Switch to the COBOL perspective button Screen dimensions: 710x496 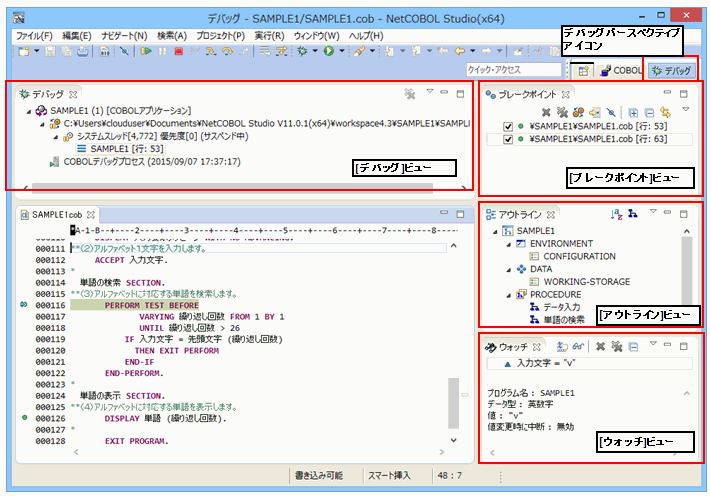pyautogui.click(x=621, y=71)
